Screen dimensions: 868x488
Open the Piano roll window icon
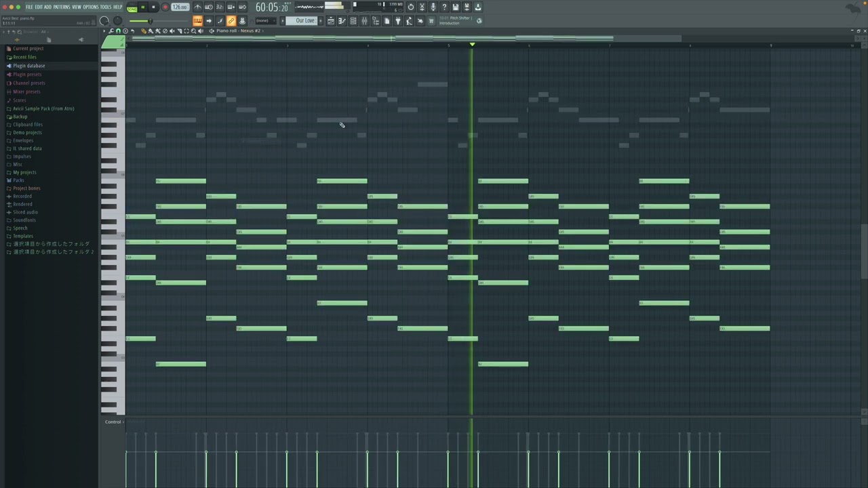point(342,21)
